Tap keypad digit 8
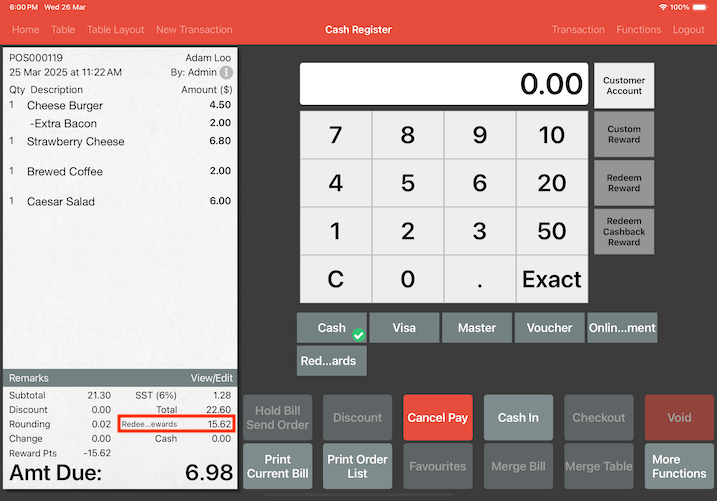The width and height of the screenshot is (717, 501). pos(408,135)
